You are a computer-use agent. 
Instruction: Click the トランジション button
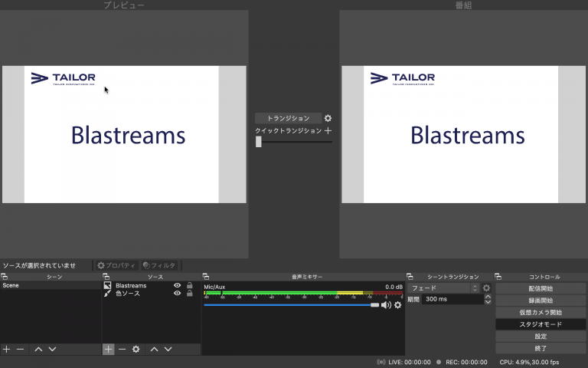pyautogui.click(x=288, y=118)
